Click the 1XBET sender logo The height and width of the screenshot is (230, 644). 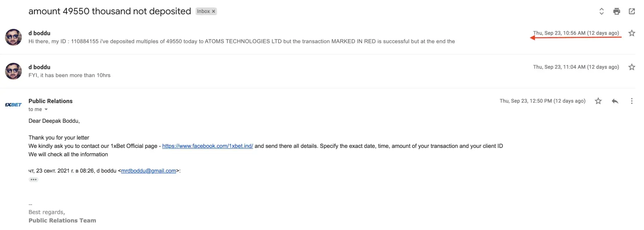(13, 105)
